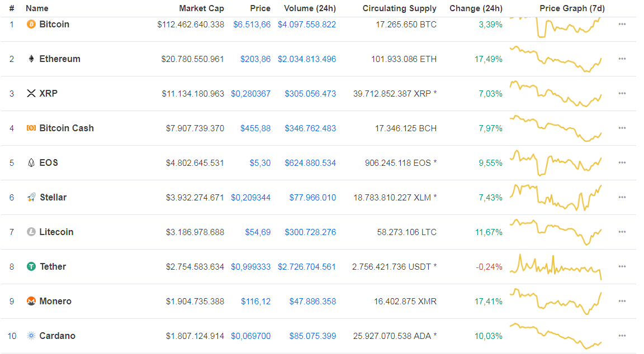Click the Monero logo icon
The height and width of the screenshot is (354, 644).
pyautogui.click(x=31, y=302)
